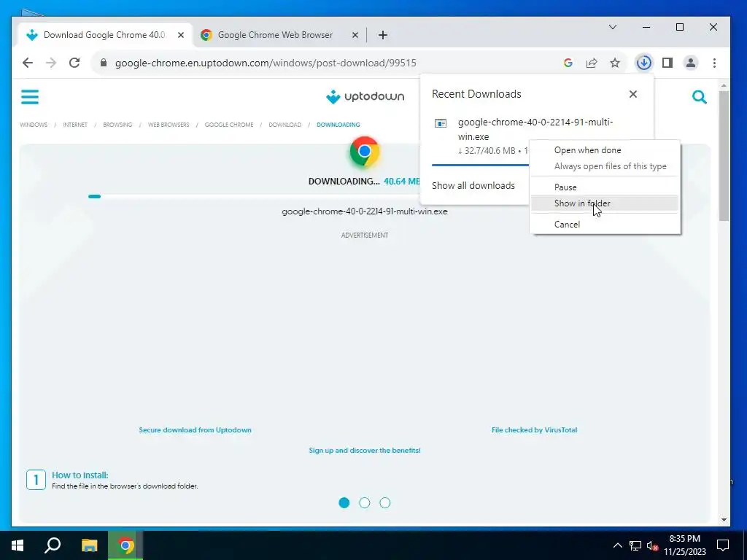Click the Google icon in address bar
The width and height of the screenshot is (747, 560).
(568, 63)
